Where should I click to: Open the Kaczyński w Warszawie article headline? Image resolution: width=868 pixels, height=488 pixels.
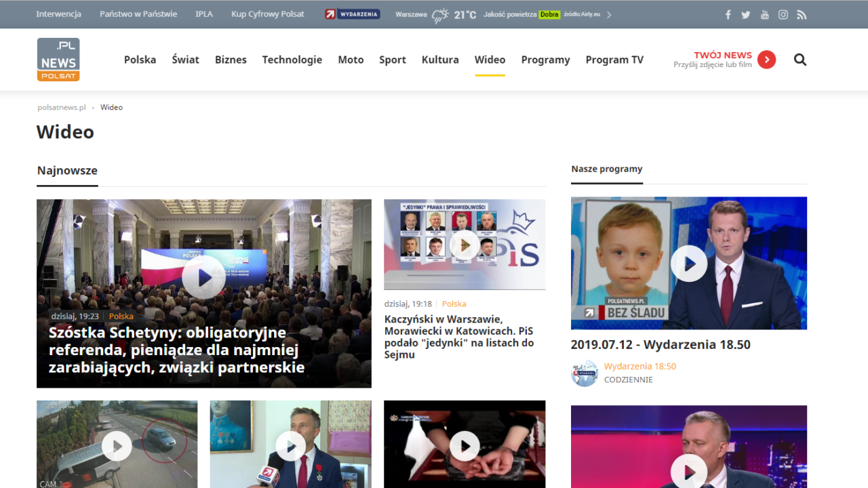pos(459,337)
